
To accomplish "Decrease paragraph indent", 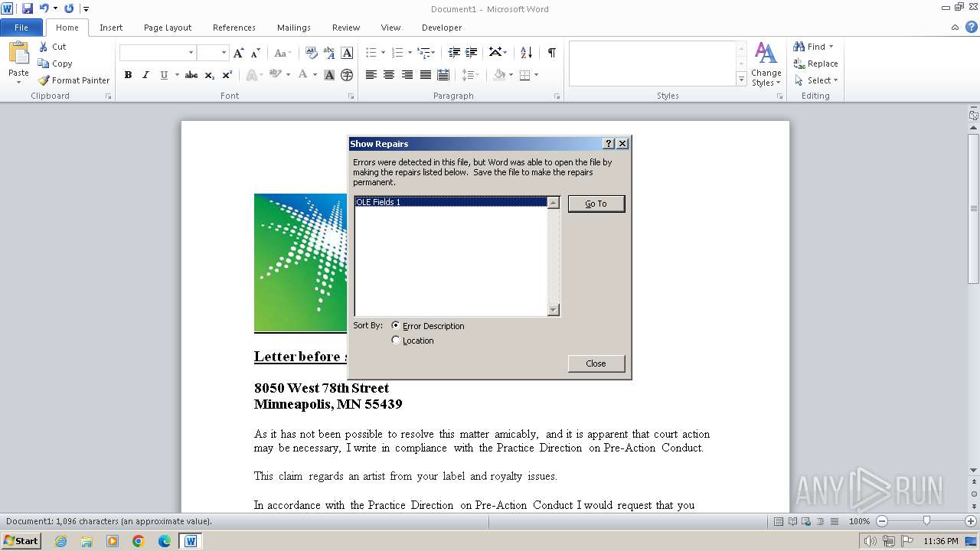I will [x=454, y=53].
